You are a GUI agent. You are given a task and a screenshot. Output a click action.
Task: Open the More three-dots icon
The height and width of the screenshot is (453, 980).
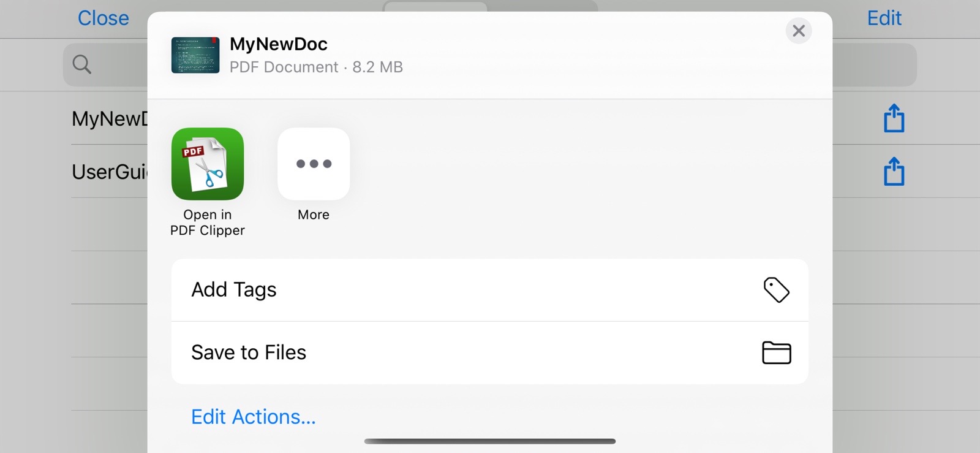coord(314,164)
